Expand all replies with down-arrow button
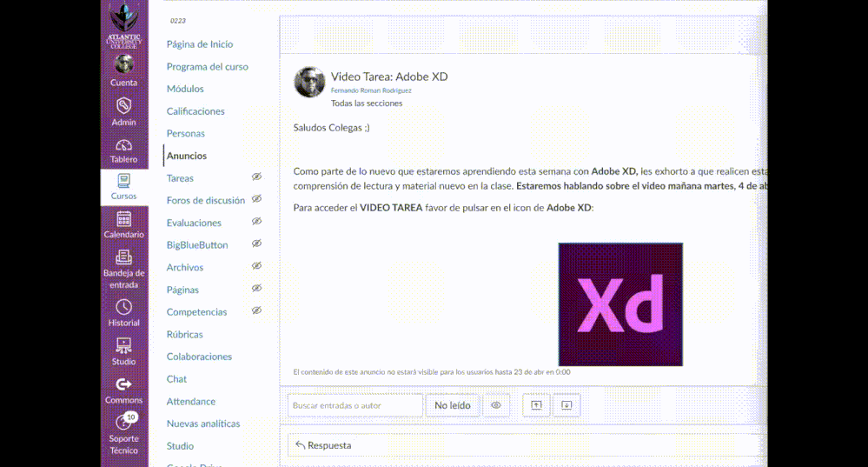This screenshot has width=868, height=467. [567, 405]
